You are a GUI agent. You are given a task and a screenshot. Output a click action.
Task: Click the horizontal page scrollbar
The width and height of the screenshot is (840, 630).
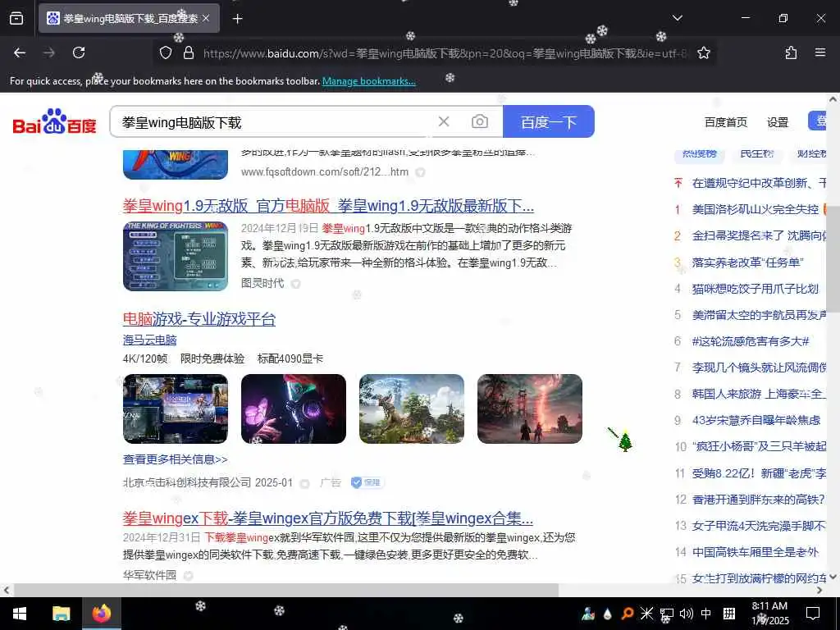pyautogui.click(x=285, y=590)
